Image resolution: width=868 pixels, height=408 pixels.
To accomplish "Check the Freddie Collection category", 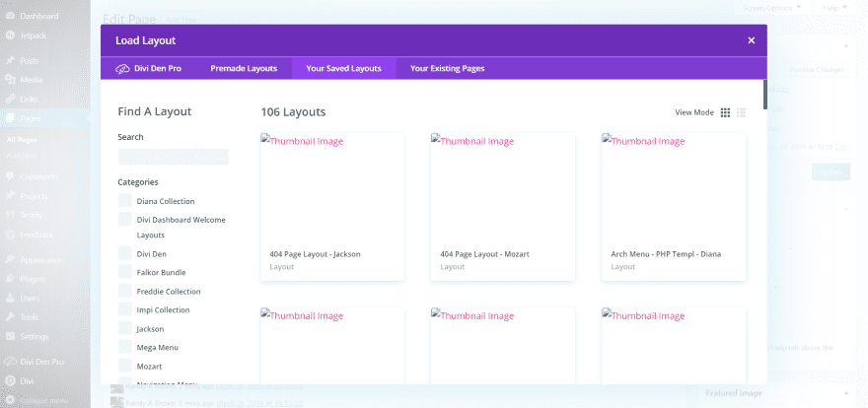I will click(125, 292).
